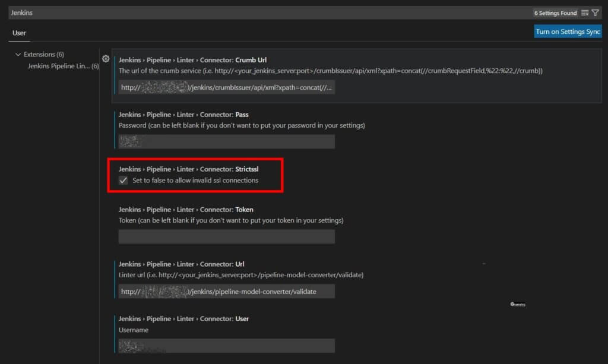
Task: Click the 'Connector: Token' setting title
Action: [x=186, y=210]
